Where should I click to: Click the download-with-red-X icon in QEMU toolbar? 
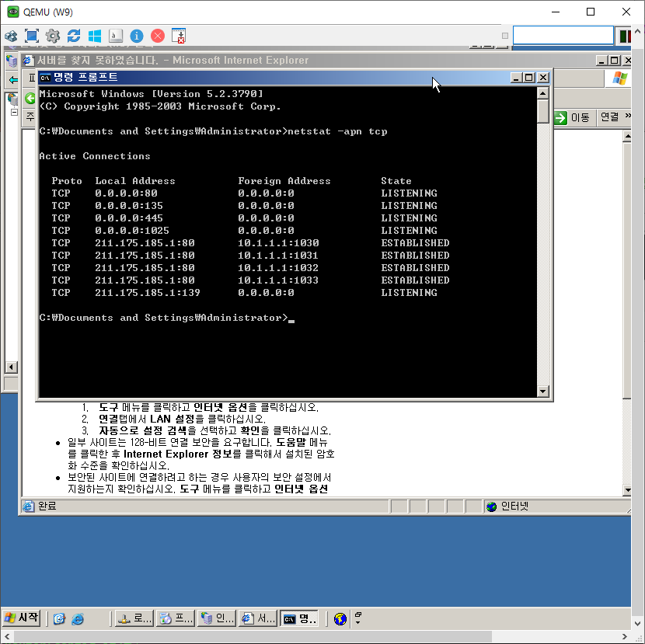(x=179, y=36)
